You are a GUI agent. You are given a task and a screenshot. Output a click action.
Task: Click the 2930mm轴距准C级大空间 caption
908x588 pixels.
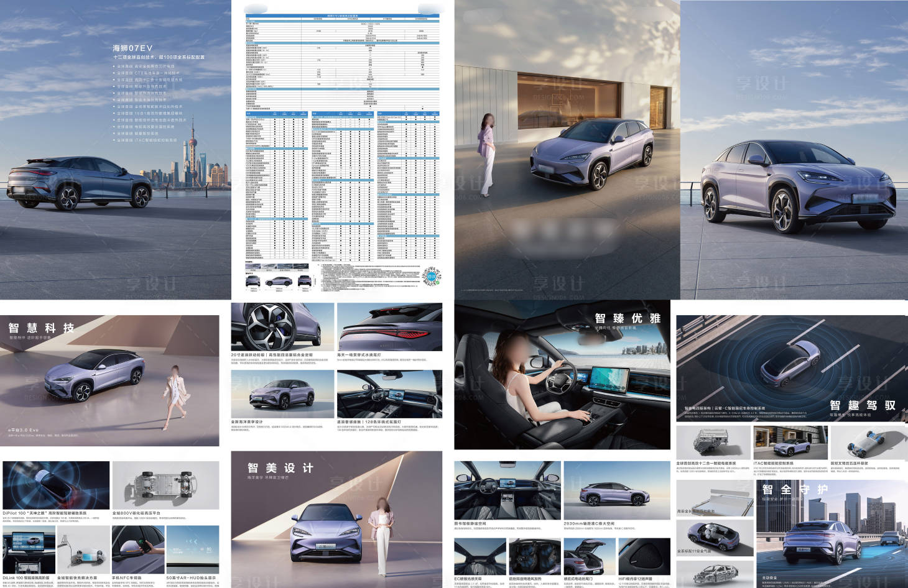tap(588, 523)
